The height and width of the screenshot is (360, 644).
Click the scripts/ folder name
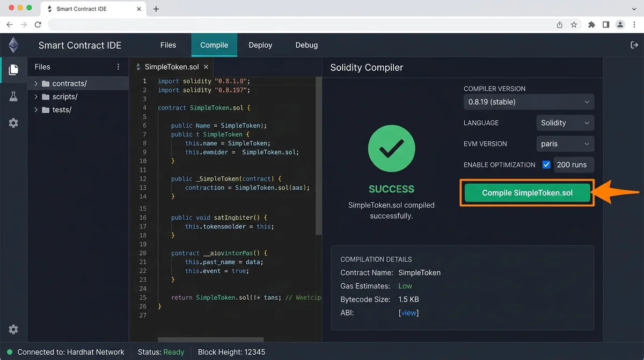[x=65, y=97]
